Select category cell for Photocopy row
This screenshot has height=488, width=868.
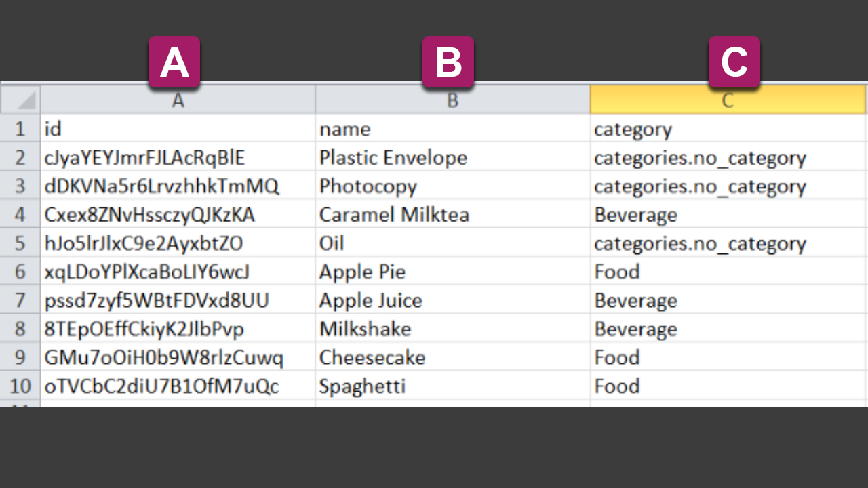pos(728,186)
